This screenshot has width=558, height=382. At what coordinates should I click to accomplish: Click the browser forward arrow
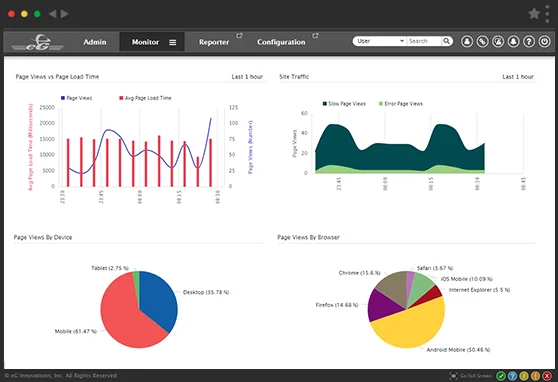tap(64, 14)
